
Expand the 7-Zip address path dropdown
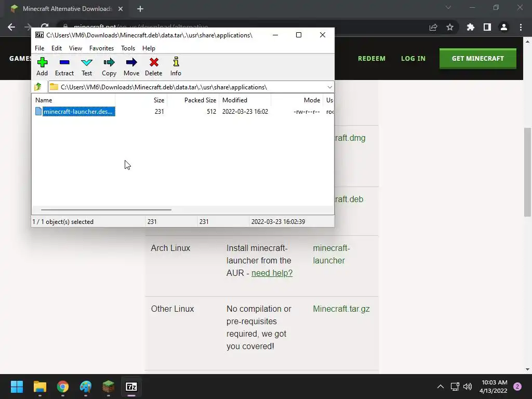click(329, 87)
